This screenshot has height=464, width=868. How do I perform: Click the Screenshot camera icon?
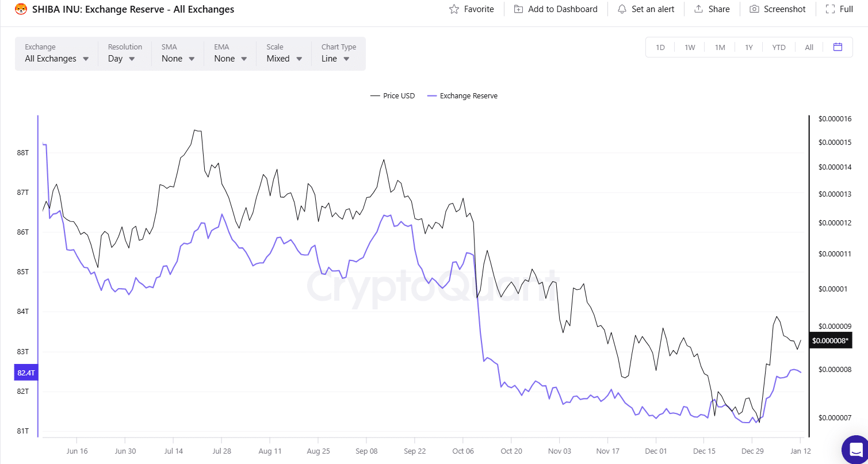[754, 9]
